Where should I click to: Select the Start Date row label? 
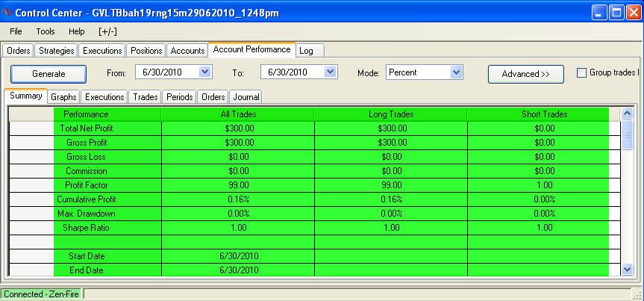[x=87, y=256]
